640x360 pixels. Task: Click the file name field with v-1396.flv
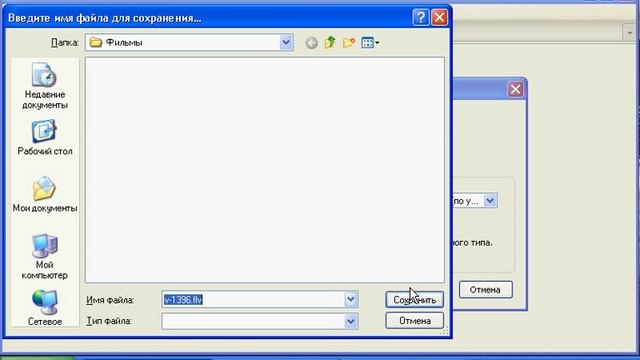pos(253,300)
